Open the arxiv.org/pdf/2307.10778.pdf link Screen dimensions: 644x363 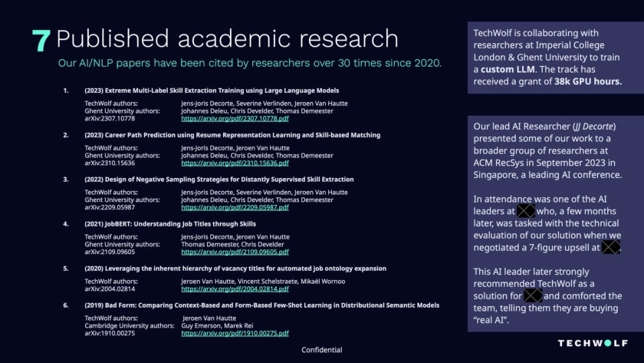click(x=235, y=119)
